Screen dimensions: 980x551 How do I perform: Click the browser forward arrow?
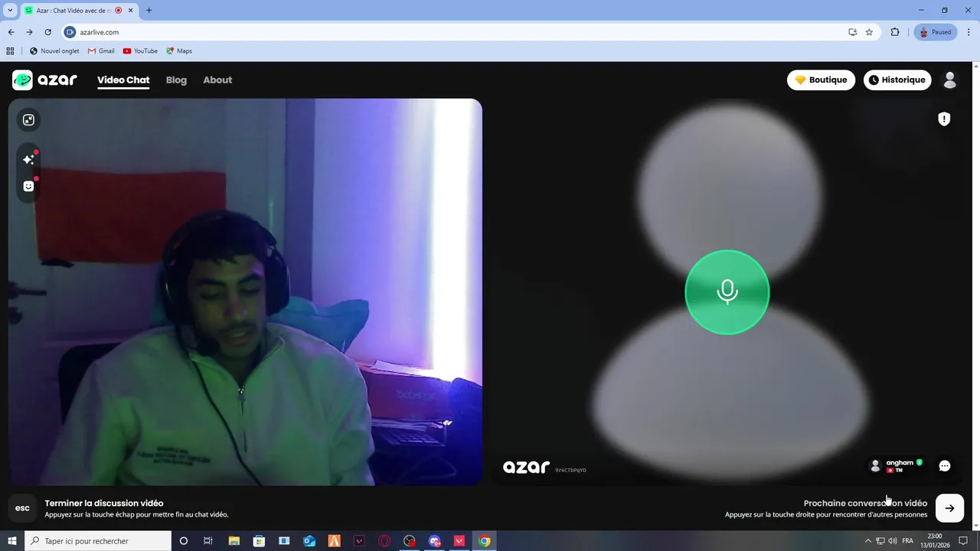click(x=29, y=32)
